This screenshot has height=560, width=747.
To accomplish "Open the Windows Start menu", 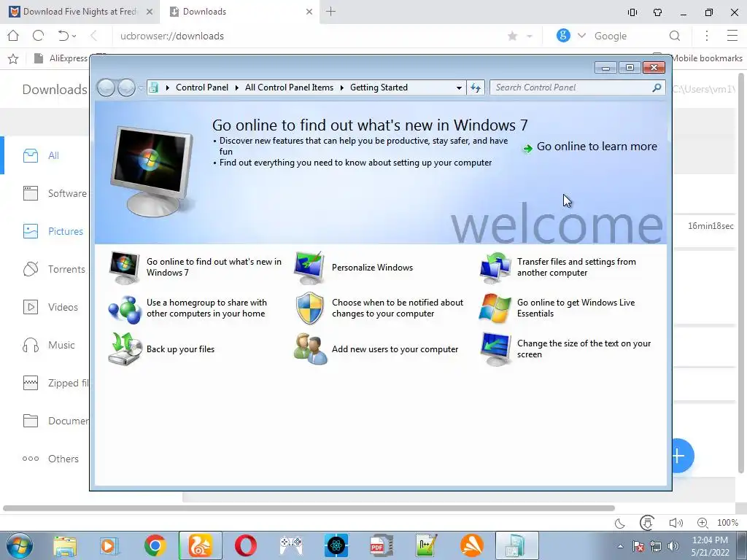I will point(19,545).
